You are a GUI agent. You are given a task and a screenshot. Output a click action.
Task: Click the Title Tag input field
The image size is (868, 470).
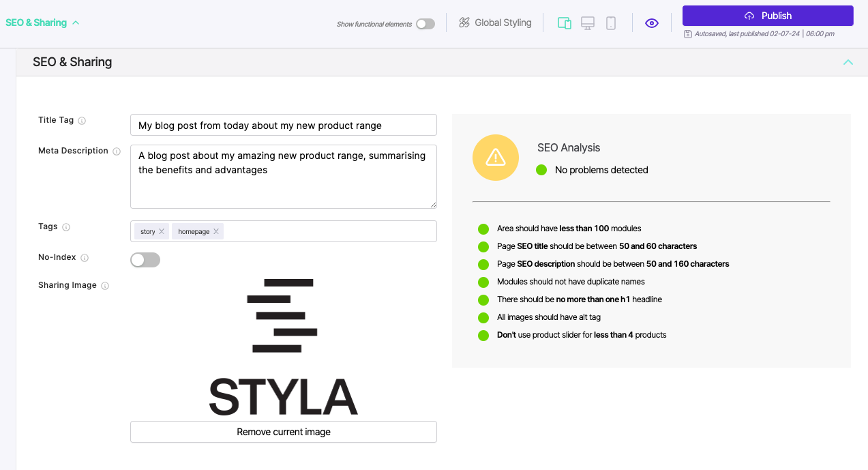click(x=284, y=125)
